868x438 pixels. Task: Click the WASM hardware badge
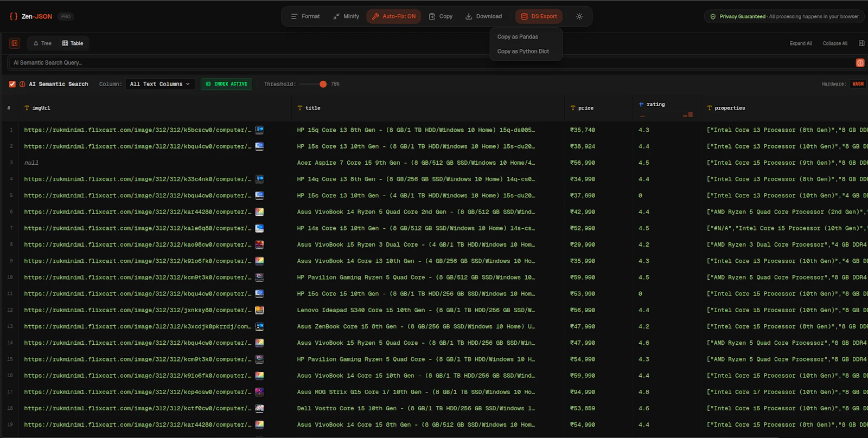click(x=858, y=84)
